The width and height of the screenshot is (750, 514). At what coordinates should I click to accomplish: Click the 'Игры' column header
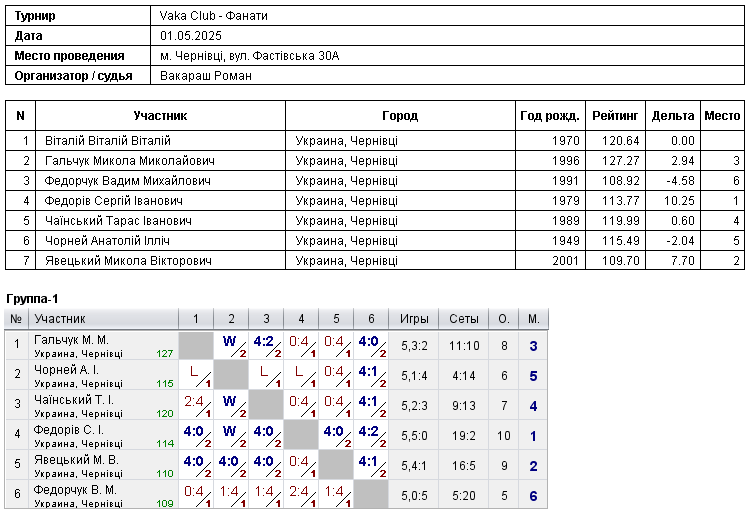tap(414, 319)
